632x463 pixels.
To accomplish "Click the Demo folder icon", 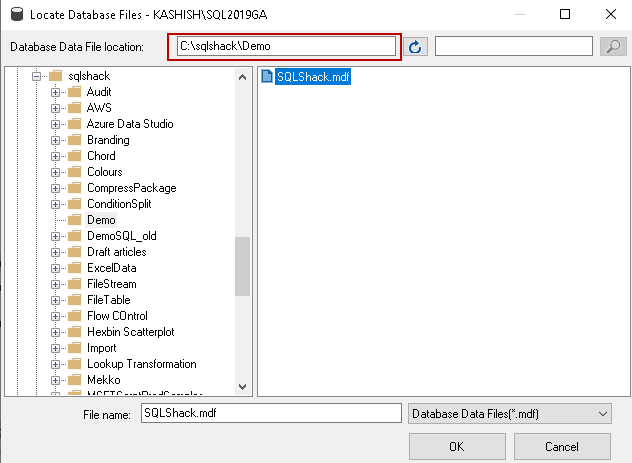I will 75,220.
